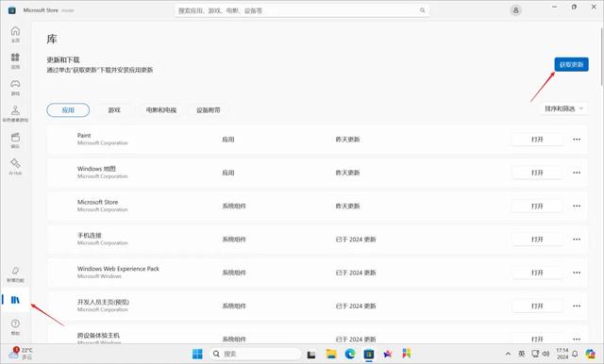This screenshot has height=364, width=604.
Task: Click the Microsoft Store logo in title bar
Action: click(12, 10)
